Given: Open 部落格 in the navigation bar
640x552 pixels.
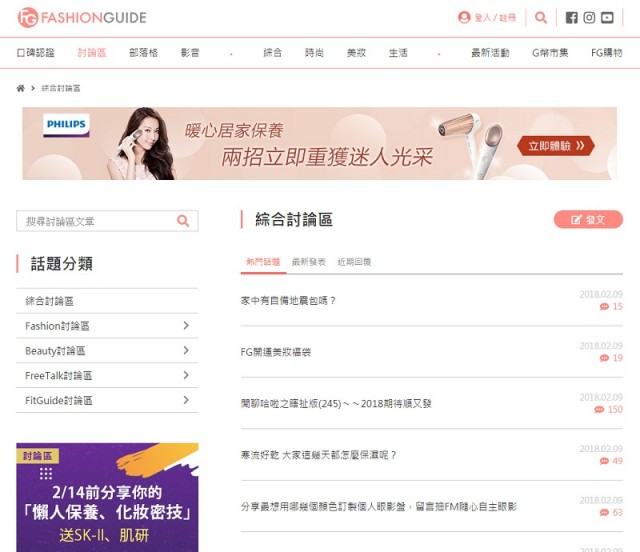Looking at the screenshot, I should [143, 53].
